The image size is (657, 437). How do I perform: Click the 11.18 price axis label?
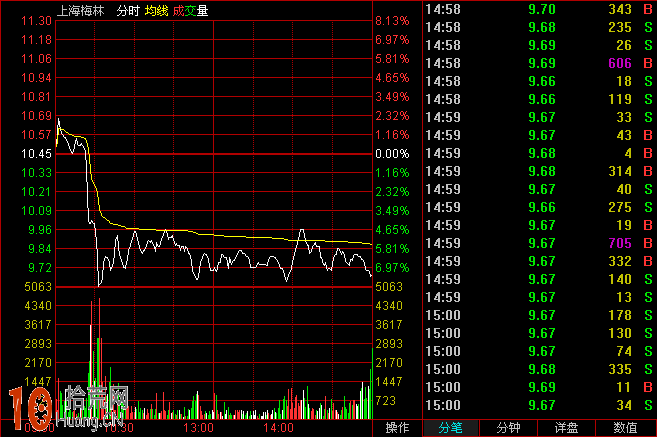click(x=36, y=40)
